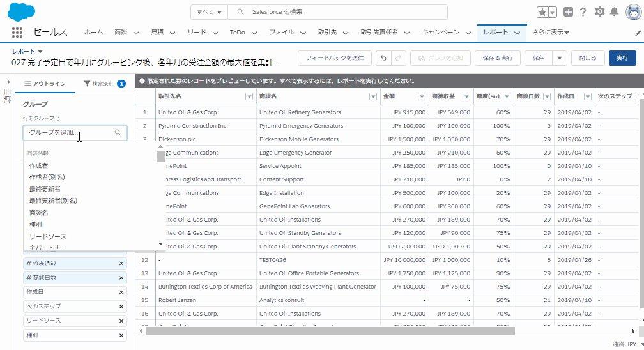Click the フィードバックを送信 button
Image resolution: width=644 pixels, height=350 pixels.
point(335,58)
